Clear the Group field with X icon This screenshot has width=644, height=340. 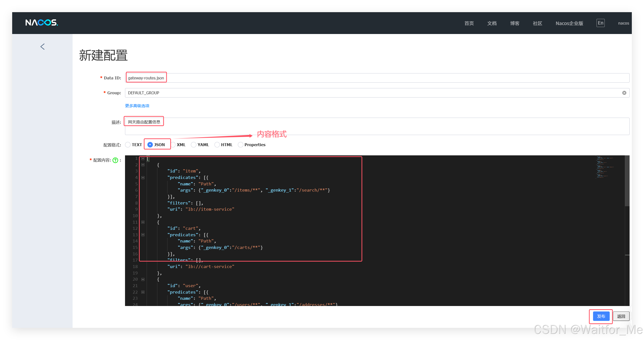coord(624,93)
